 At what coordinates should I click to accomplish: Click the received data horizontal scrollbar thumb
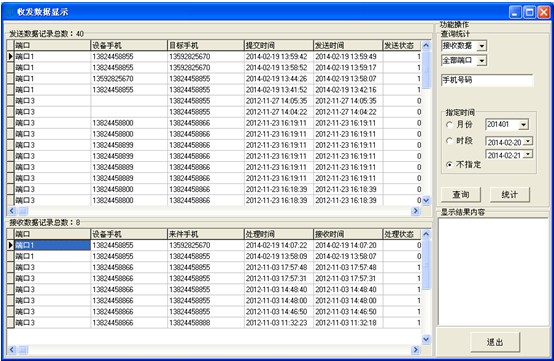[x=23, y=350]
